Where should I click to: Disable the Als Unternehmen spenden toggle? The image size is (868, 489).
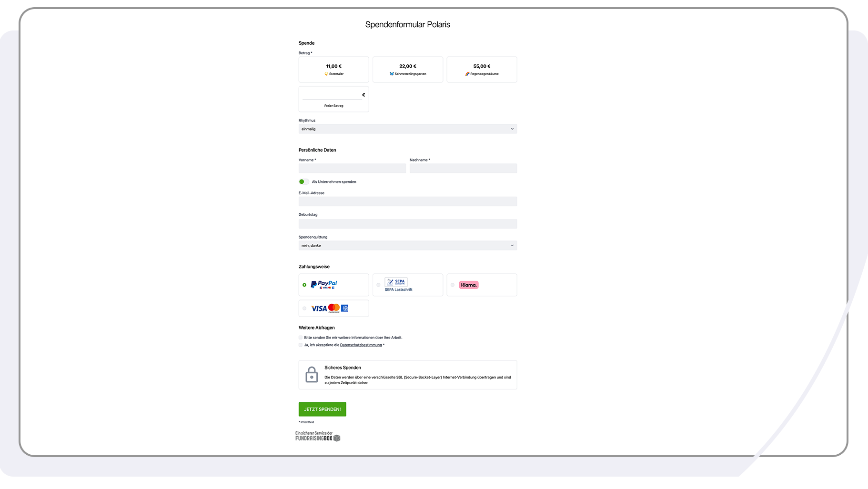click(x=304, y=181)
